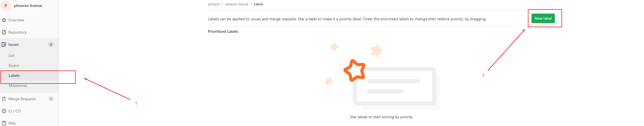The image size is (644, 126).
Task: Click the orange star illustration
Action: click(x=355, y=70)
